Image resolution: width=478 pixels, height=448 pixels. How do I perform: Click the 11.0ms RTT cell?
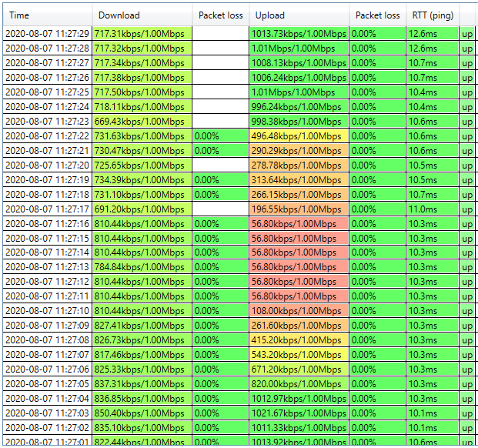click(431, 209)
